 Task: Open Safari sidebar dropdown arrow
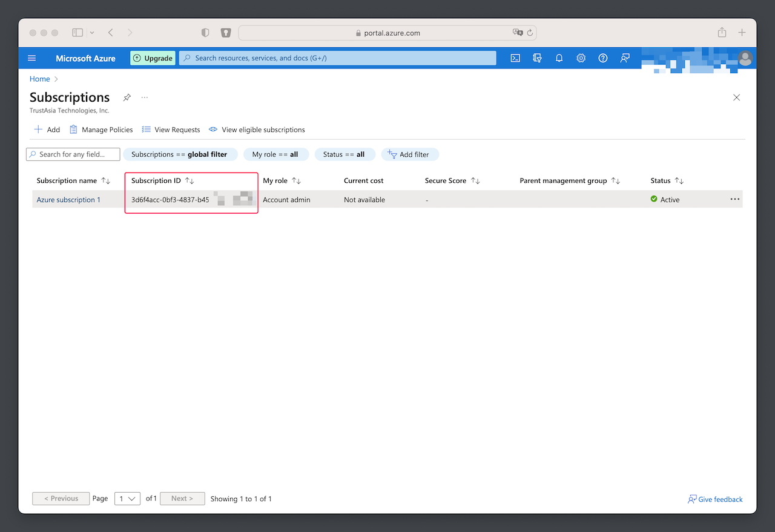[91, 33]
